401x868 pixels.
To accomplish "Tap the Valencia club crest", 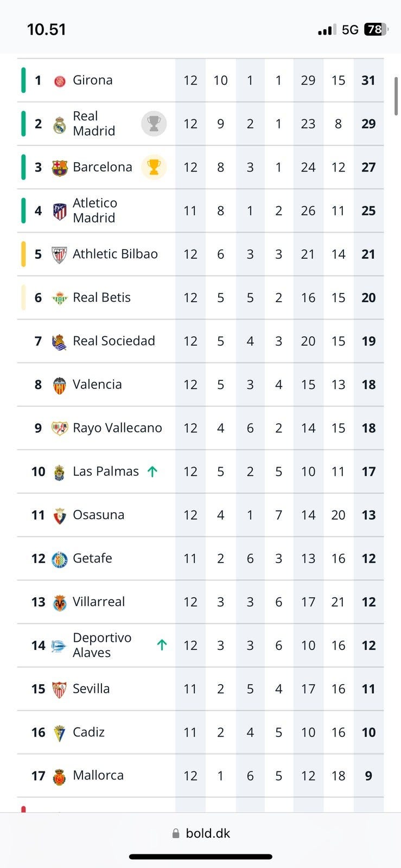I will (x=60, y=385).
